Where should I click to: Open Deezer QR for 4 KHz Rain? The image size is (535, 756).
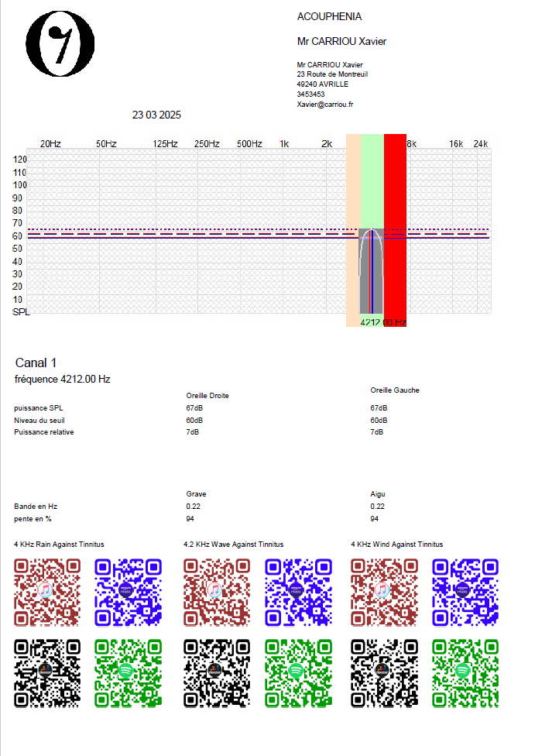click(46, 673)
